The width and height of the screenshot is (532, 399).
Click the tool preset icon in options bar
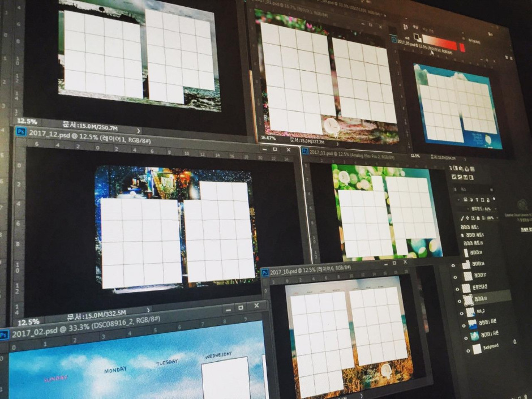(405, 27)
